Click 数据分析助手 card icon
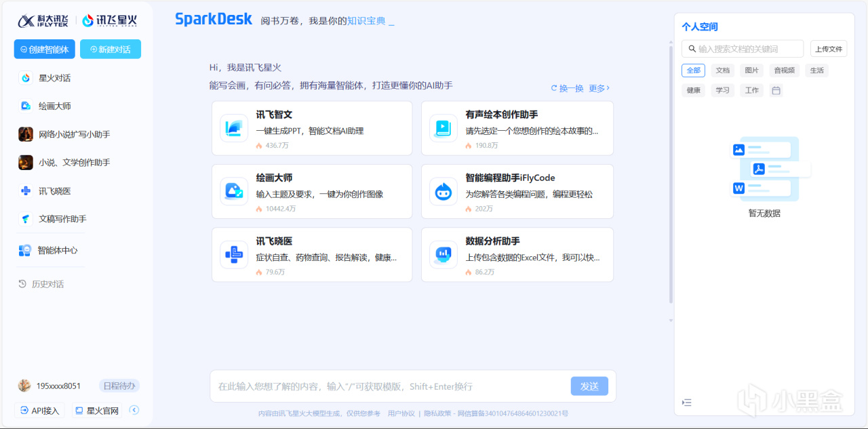The height and width of the screenshot is (429, 868). click(x=443, y=255)
